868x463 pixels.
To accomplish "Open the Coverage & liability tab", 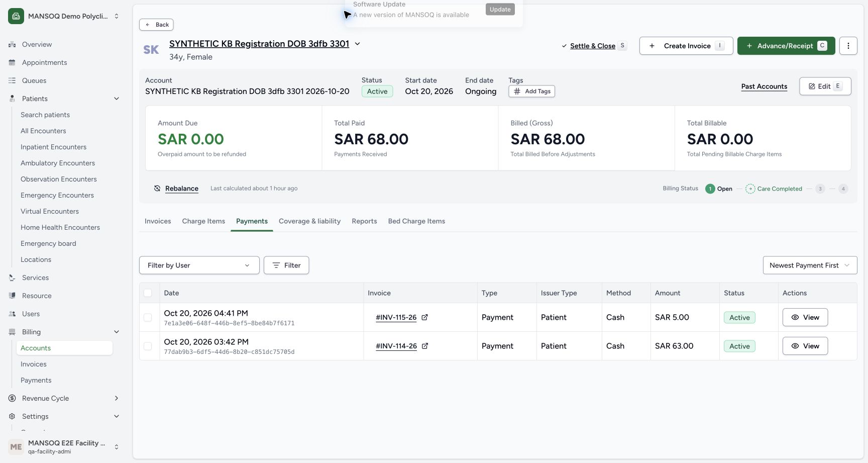I will pos(309,221).
